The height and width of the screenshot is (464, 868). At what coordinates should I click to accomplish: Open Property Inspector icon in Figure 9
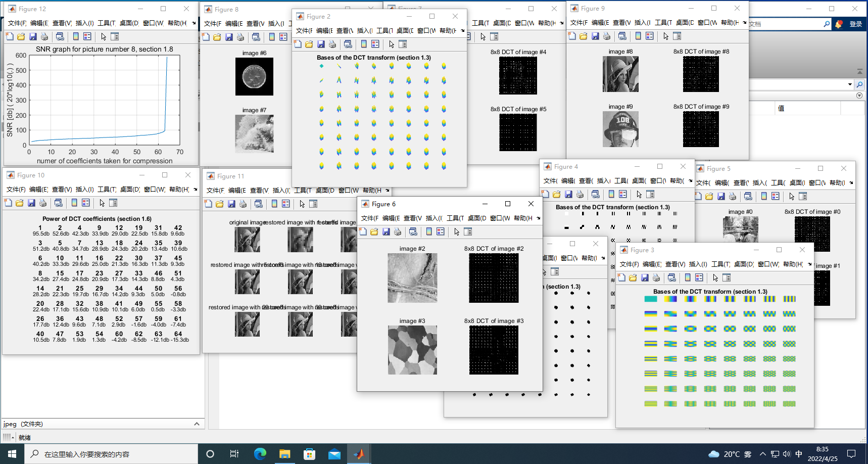tap(677, 36)
